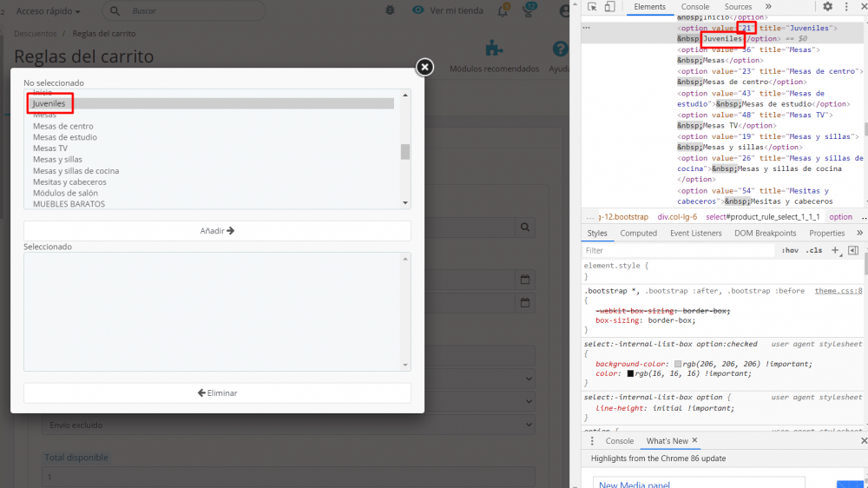Select the Styles tab
The width and height of the screenshot is (868, 488).
click(x=597, y=234)
